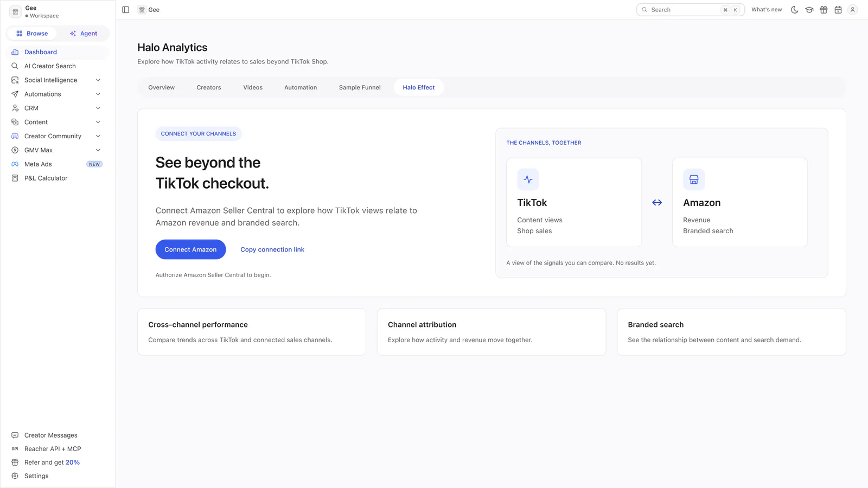Expand Social Intelligence chevron
The height and width of the screenshot is (488, 868).
[x=98, y=80]
